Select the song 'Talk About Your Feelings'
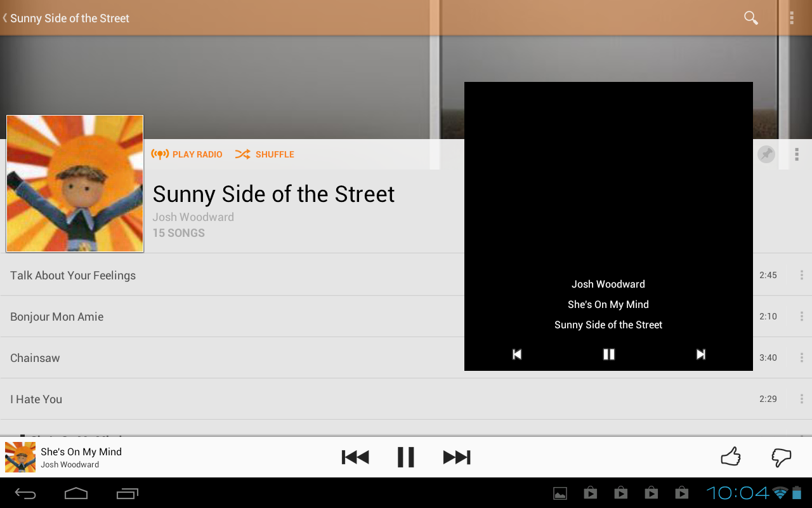Image resolution: width=812 pixels, height=508 pixels. click(73, 275)
